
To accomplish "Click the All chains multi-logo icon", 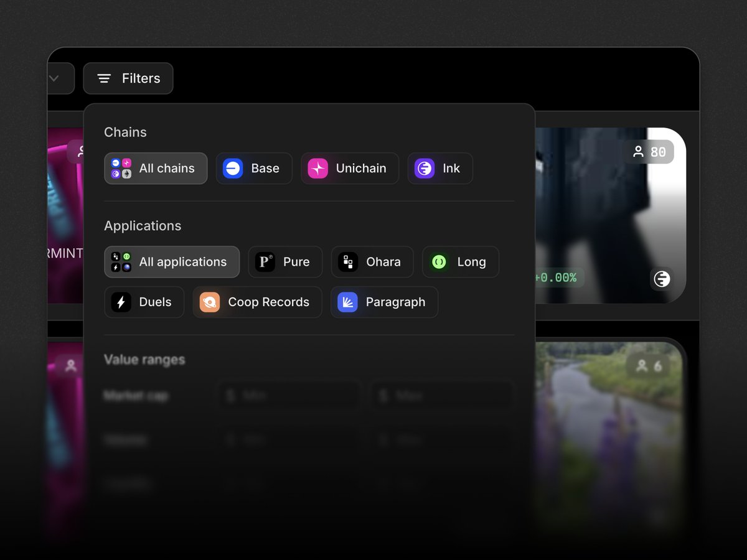I will pos(121,169).
